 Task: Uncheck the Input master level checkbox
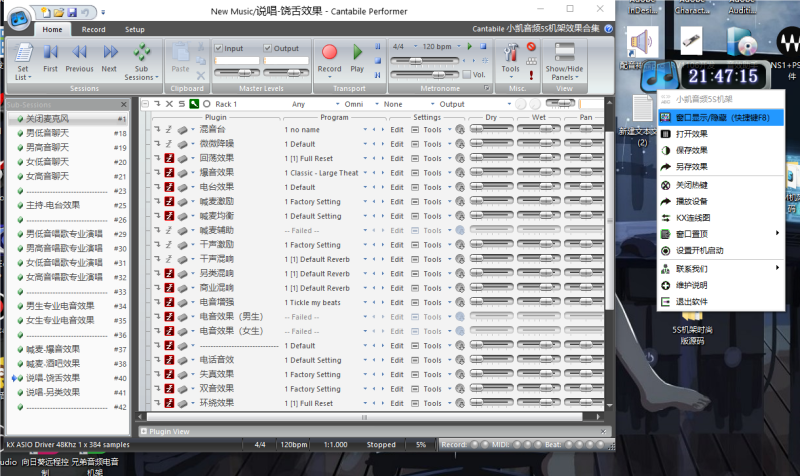218,48
